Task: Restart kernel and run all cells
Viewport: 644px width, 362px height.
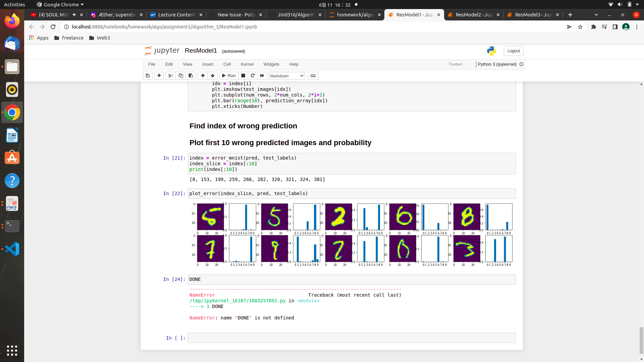Action: tap(262, 76)
